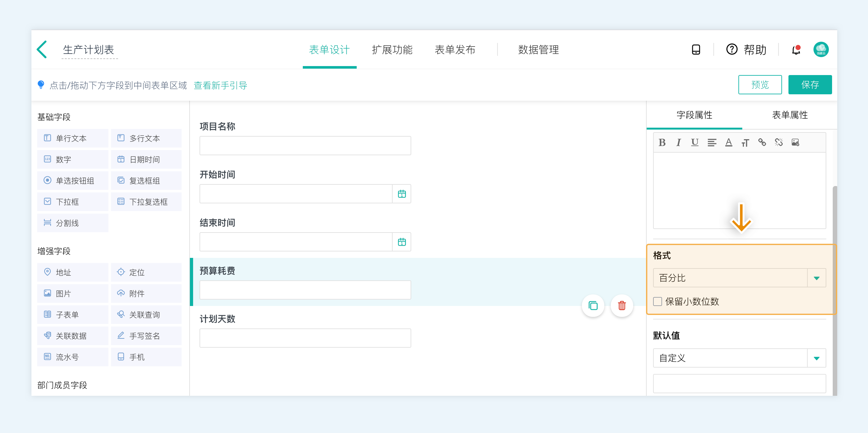
Task: Add a 下拉框 field from basics
Action: point(73,202)
